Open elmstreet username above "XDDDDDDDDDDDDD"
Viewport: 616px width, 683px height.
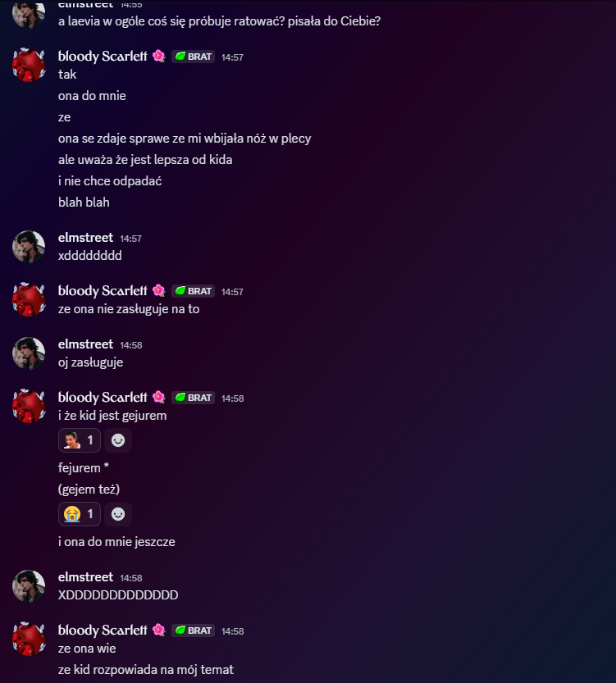(x=85, y=576)
